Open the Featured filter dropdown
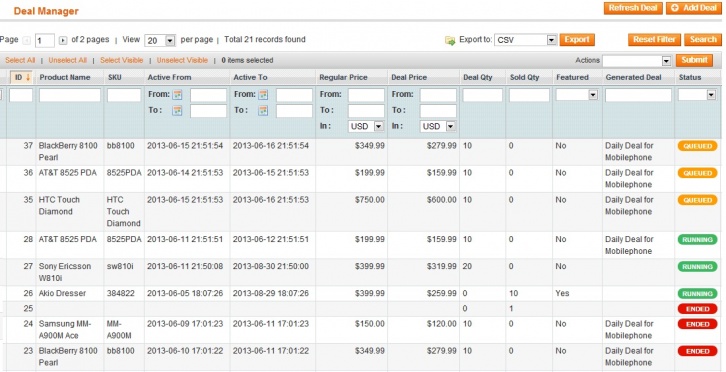This screenshot has width=726, height=372. [x=577, y=95]
